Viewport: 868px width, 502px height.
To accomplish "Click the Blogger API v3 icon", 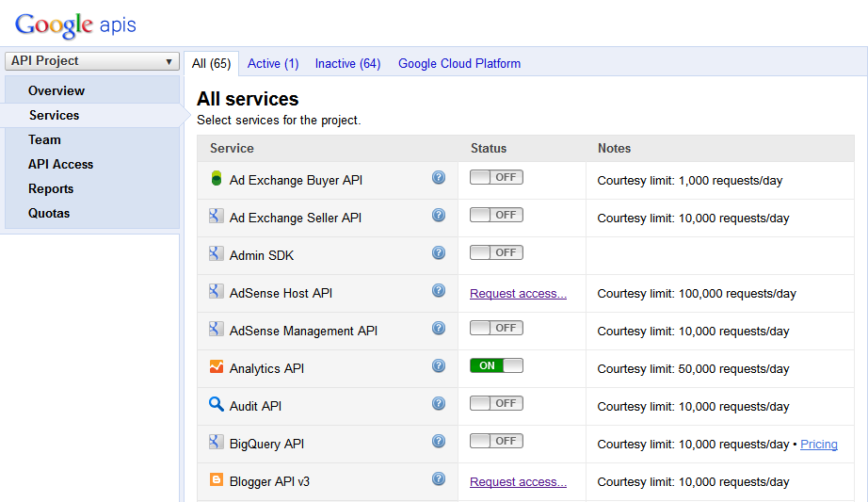I will pyautogui.click(x=216, y=479).
